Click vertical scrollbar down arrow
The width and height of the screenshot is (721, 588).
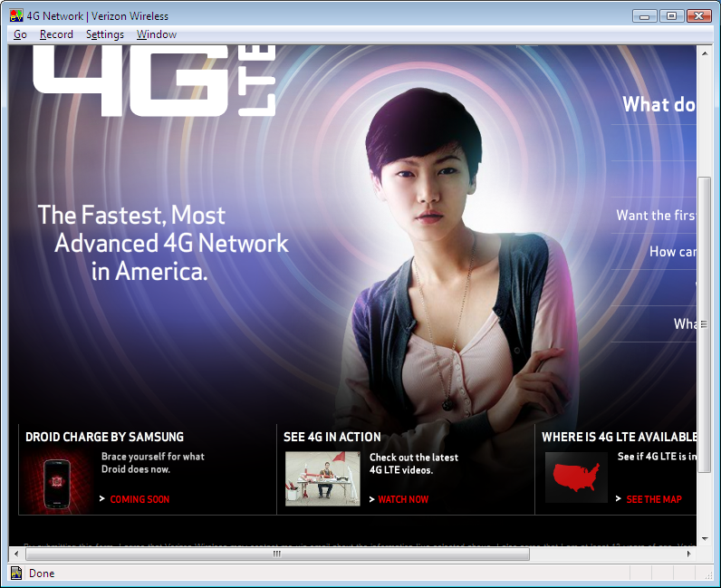pos(705,539)
